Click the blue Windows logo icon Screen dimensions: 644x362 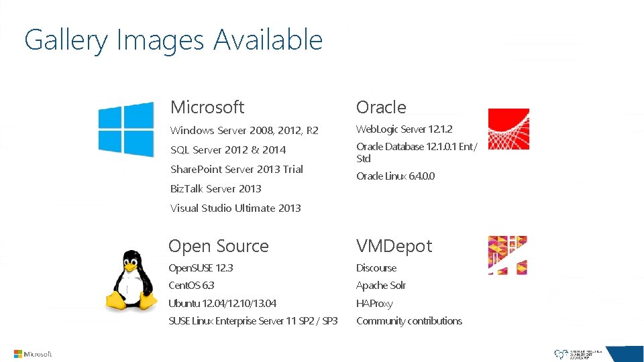(126, 129)
